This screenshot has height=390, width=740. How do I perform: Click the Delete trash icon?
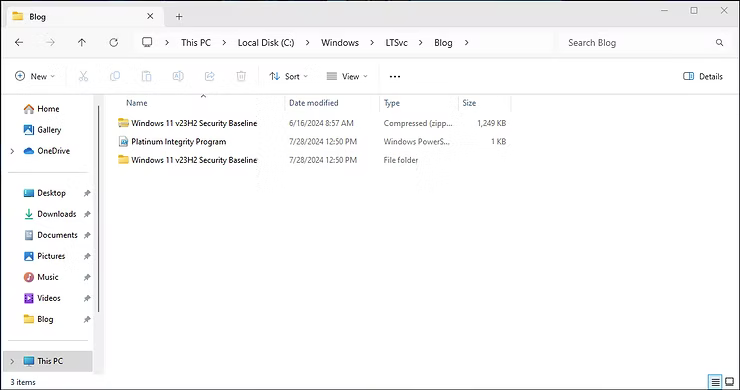pyautogui.click(x=241, y=76)
